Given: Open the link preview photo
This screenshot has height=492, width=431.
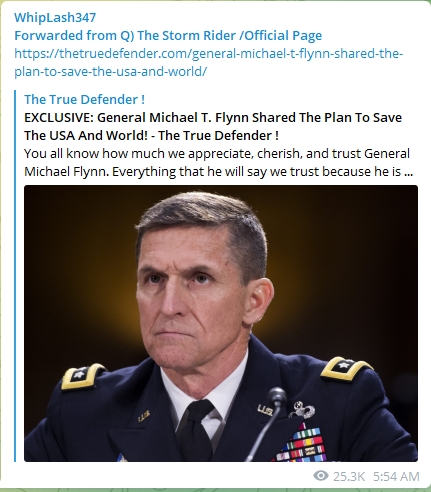Looking at the screenshot, I should [221, 323].
